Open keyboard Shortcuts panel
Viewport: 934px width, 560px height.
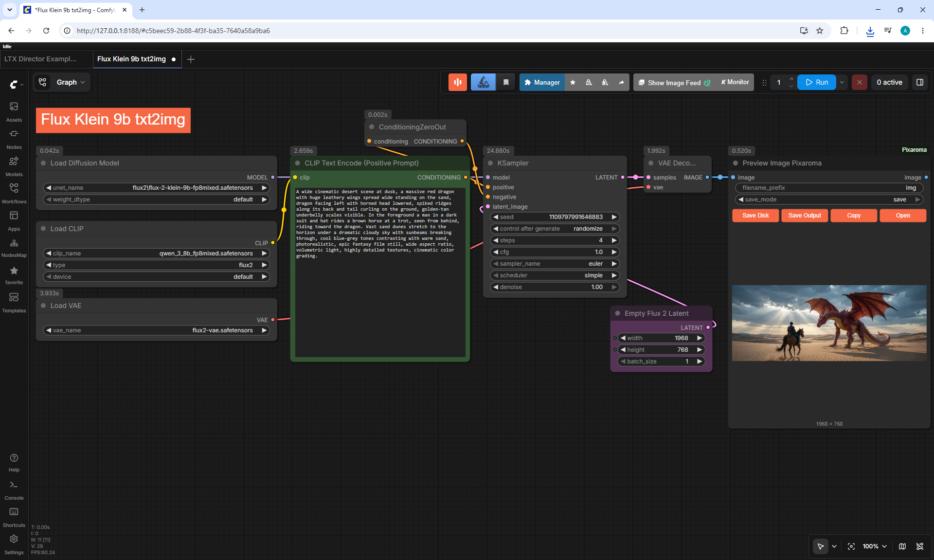pos(14,517)
